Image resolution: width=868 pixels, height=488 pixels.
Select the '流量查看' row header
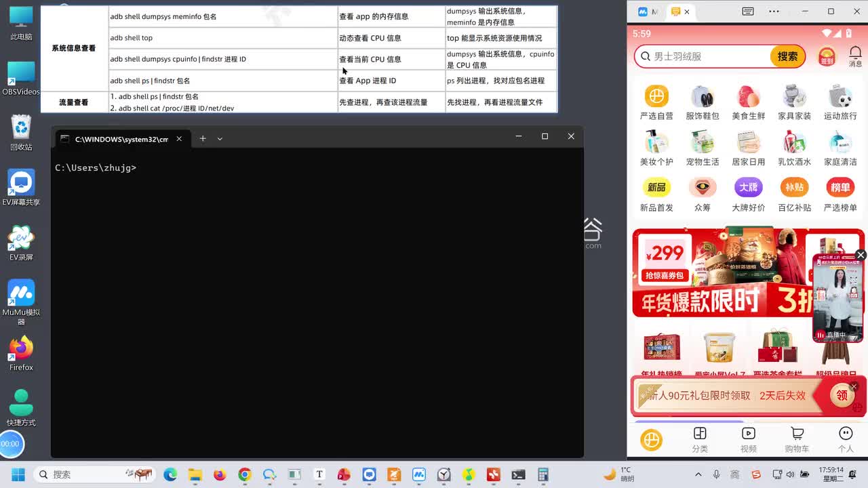click(x=74, y=102)
